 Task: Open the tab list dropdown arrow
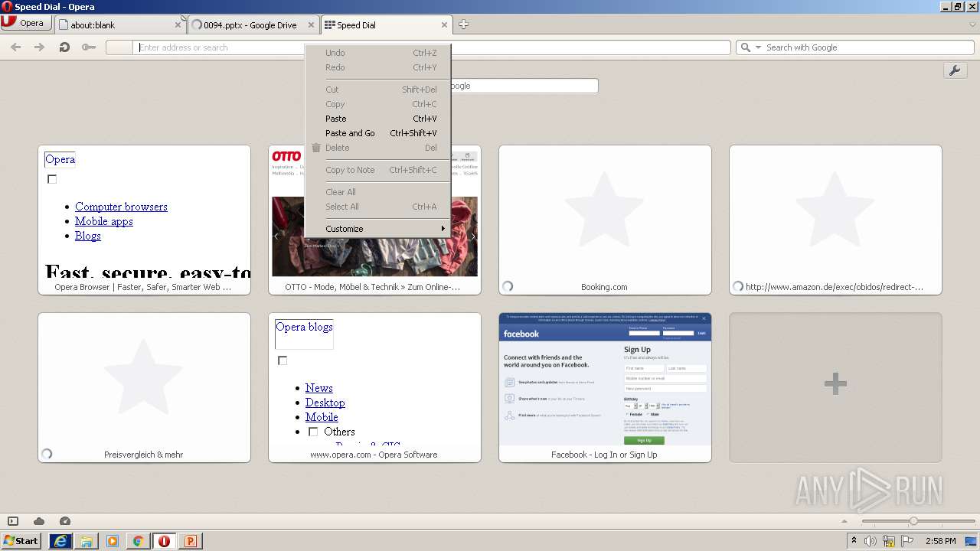pos(972,24)
